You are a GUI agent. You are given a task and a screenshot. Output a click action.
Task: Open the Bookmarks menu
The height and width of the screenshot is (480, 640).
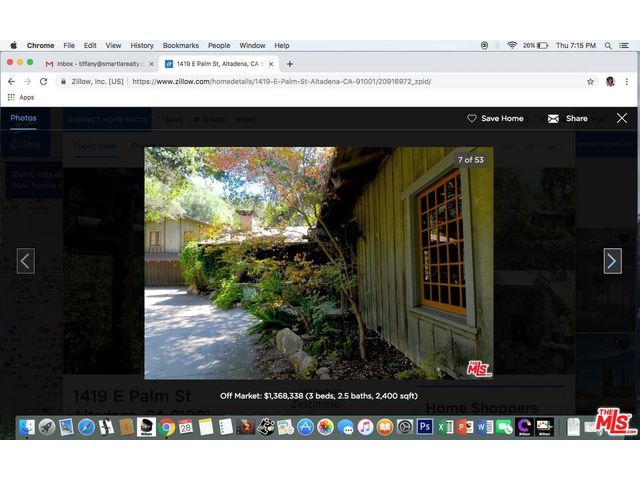tap(181, 45)
